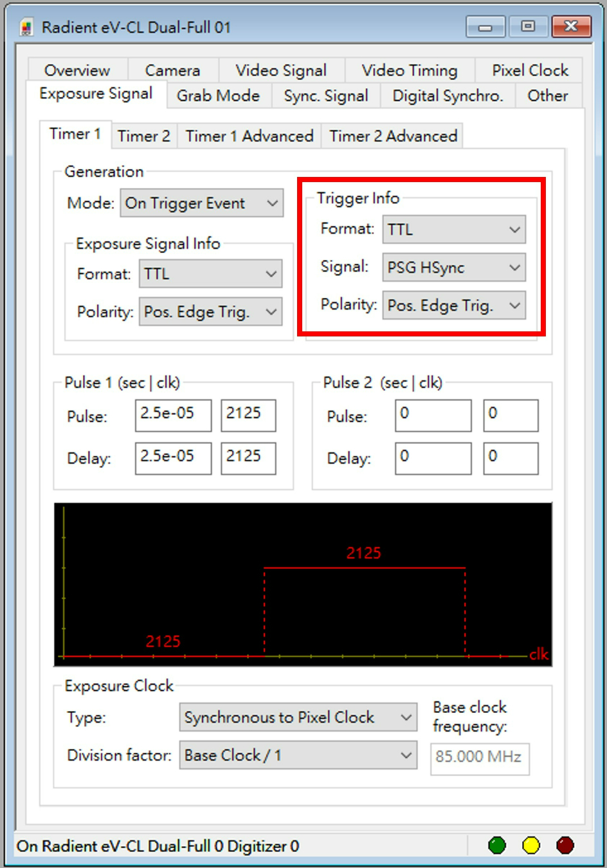Screen dimensions: 607x868
Task: Click the red status indicator light
Action: tap(565, 845)
